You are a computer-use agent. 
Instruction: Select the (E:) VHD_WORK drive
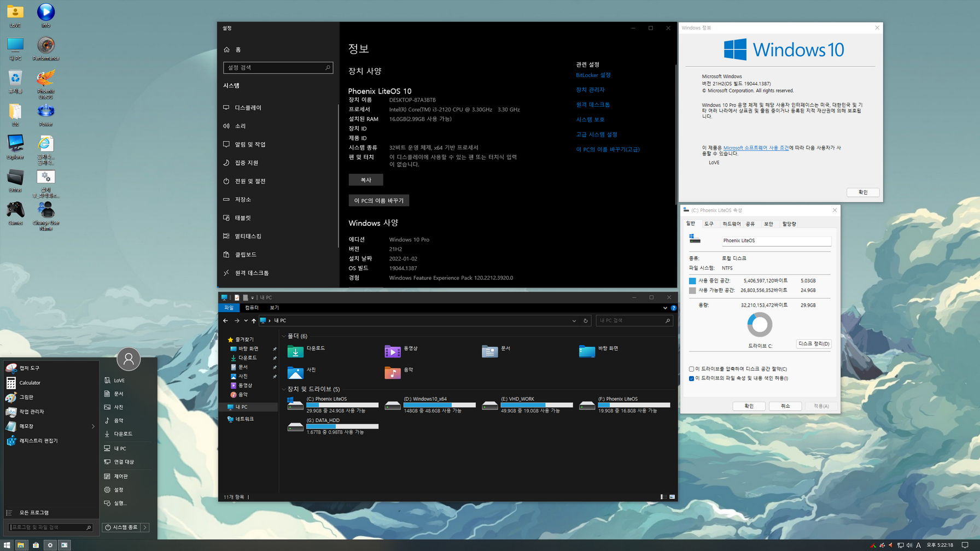[527, 405]
